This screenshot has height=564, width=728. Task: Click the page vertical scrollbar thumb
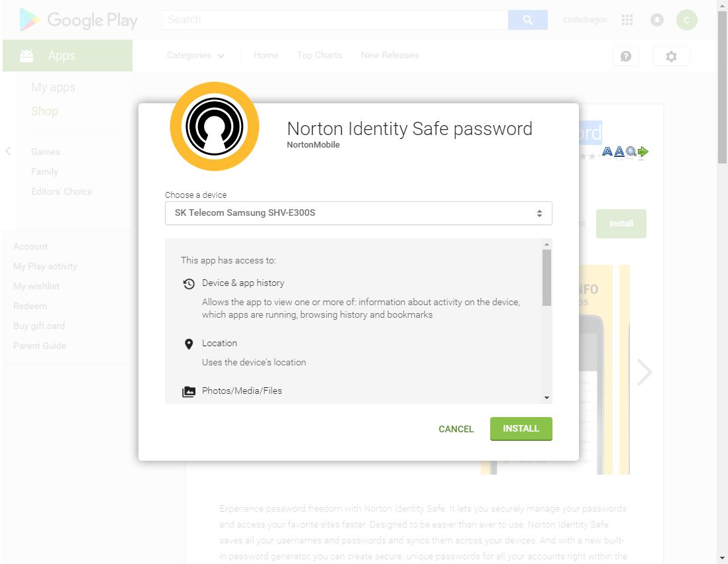tap(722, 87)
